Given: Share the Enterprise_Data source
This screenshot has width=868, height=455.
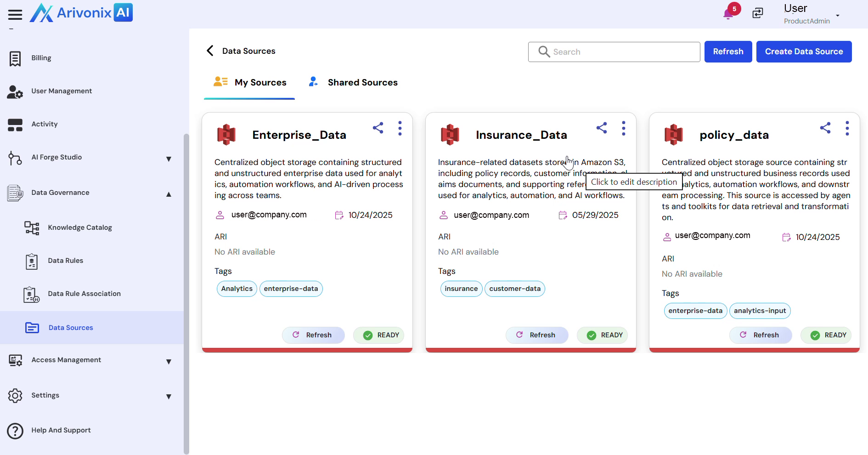Looking at the screenshot, I should pyautogui.click(x=378, y=128).
